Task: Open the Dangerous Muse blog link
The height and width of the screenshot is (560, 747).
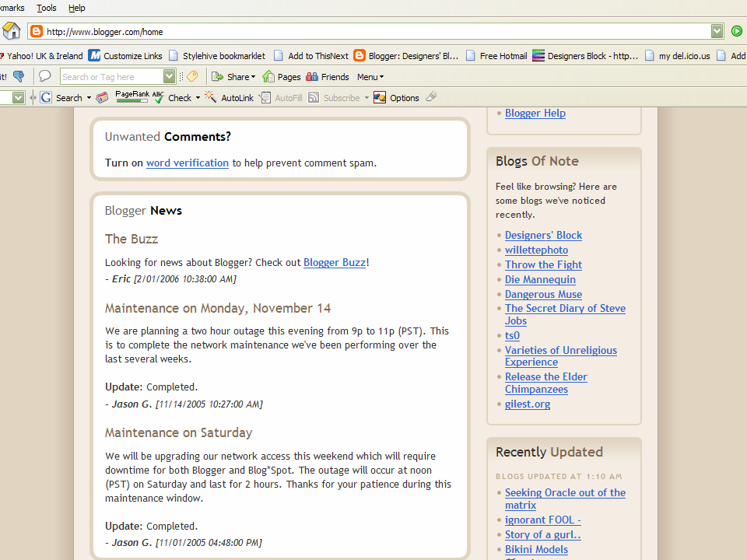Action: (543, 294)
